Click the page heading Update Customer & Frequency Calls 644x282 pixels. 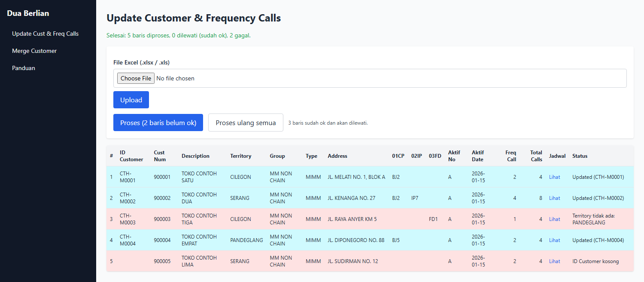tap(194, 18)
